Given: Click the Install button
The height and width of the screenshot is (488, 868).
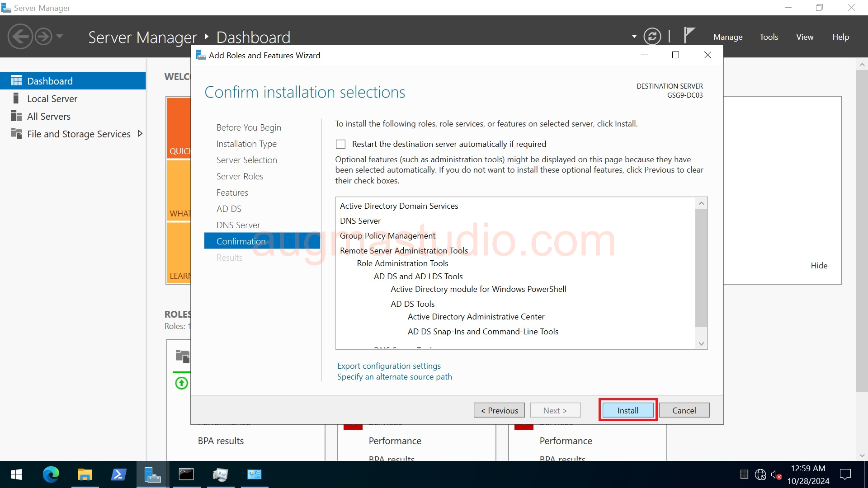Looking at the screenshot, I should pos(627,410).
